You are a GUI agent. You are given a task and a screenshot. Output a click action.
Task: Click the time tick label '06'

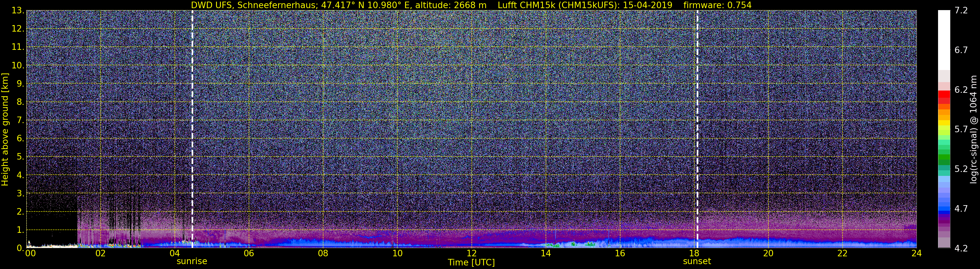pyautogui.click(x=249, y=253)
